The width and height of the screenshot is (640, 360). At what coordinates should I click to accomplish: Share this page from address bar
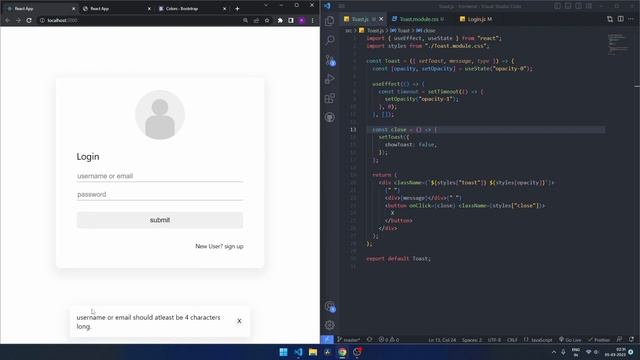pos(256,20)
